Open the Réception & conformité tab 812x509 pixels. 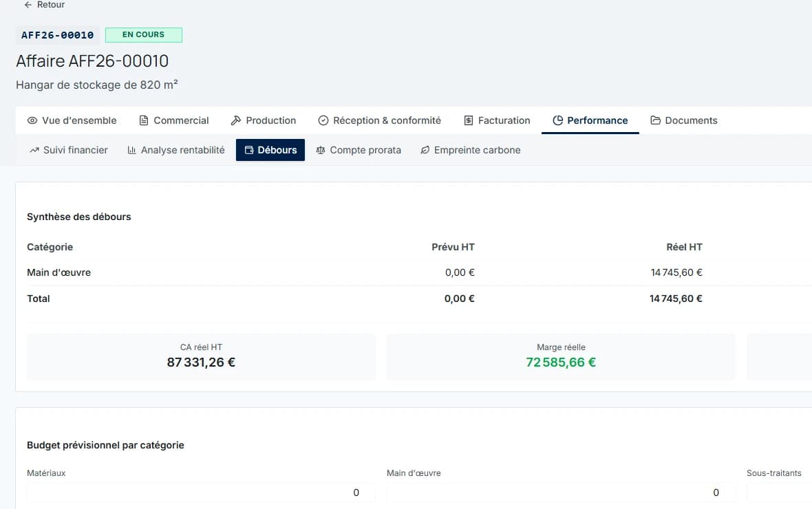[x=380, y=120]
